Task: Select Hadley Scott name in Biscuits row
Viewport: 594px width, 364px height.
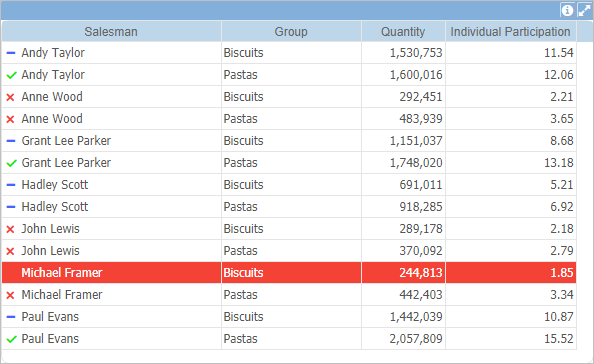Action: (x=55, y=184)
